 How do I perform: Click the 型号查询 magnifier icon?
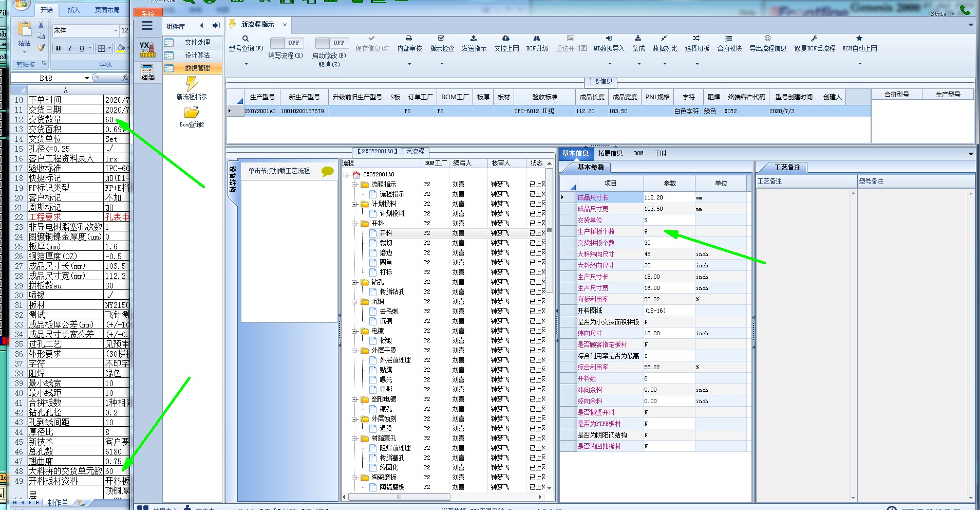[246, 39]
